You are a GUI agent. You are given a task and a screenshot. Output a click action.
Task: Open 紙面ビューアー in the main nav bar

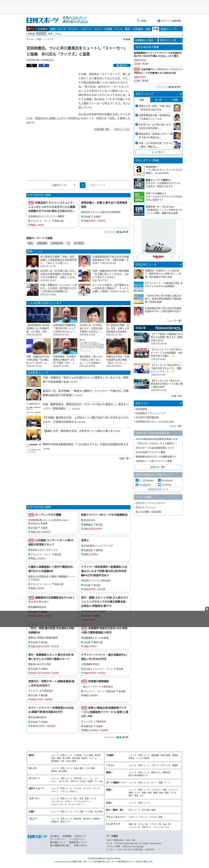coord(170,29)
